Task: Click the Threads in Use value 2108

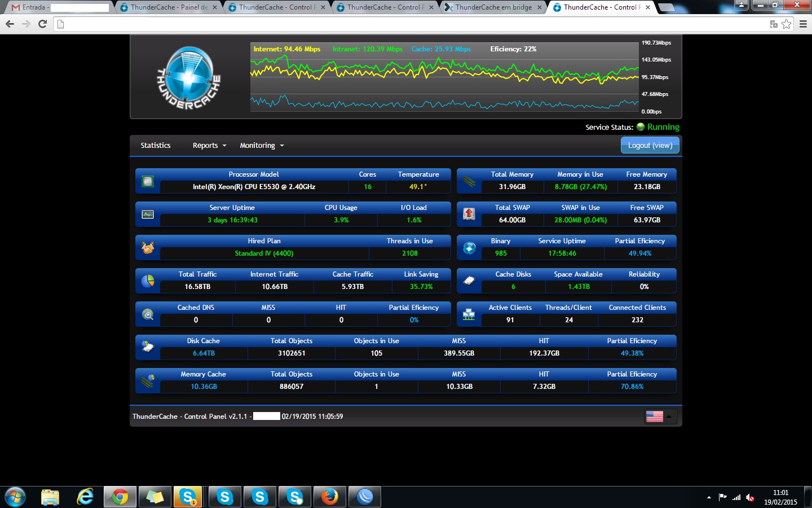Action: pos(410,253)
